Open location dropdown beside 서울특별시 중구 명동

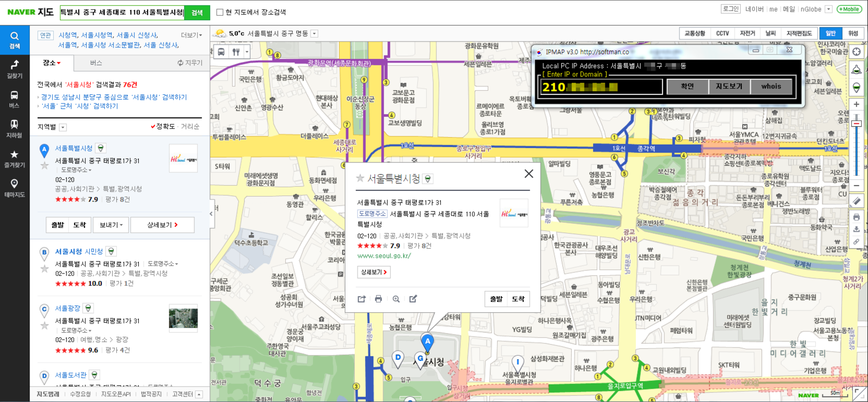coord(314,34)
